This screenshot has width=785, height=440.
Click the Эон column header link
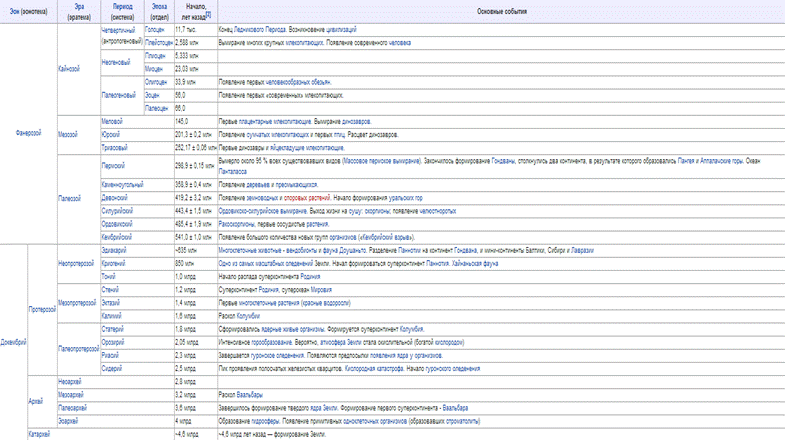point(15,12)
